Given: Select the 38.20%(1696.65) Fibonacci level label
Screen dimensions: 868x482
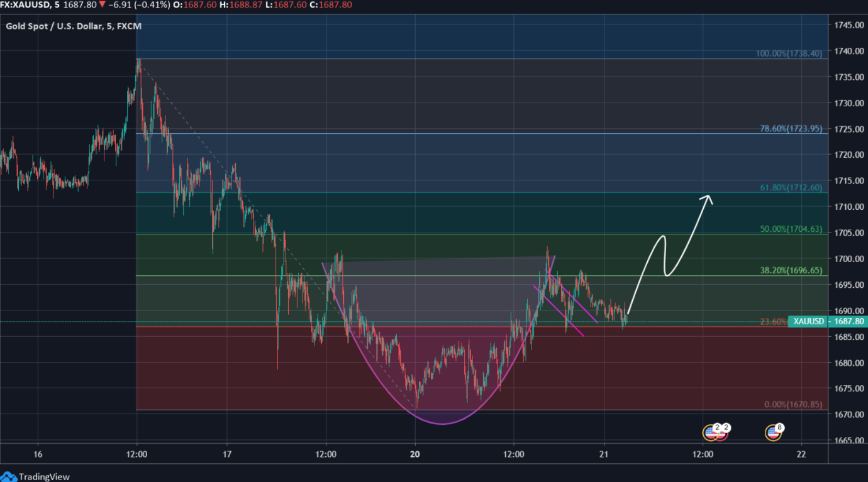Looking at the screenshot, I should pyautogui.click(x=791, y=270).
